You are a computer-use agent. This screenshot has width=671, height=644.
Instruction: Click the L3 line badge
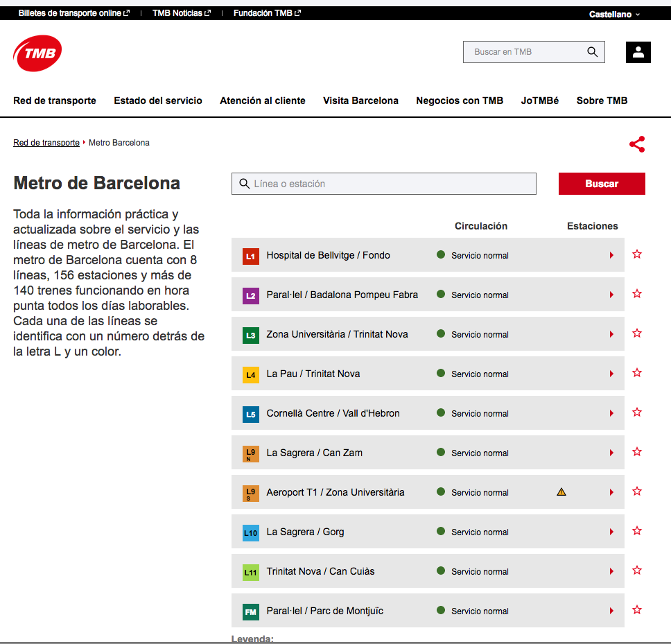click(x=251, y=335)
